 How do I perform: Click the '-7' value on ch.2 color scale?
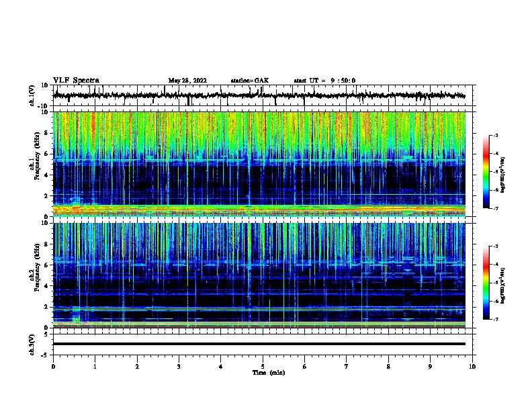pyautogui.click(x=496, y=319)
